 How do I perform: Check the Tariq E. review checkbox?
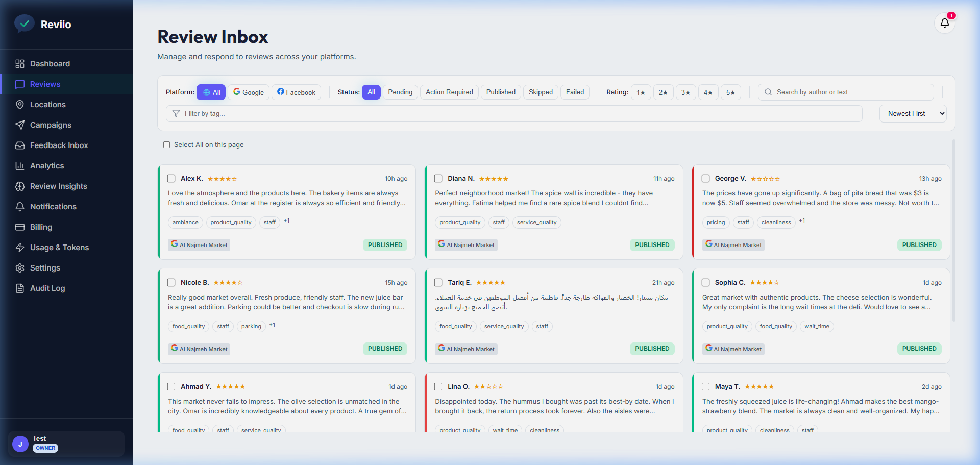[x=438, y=283]
